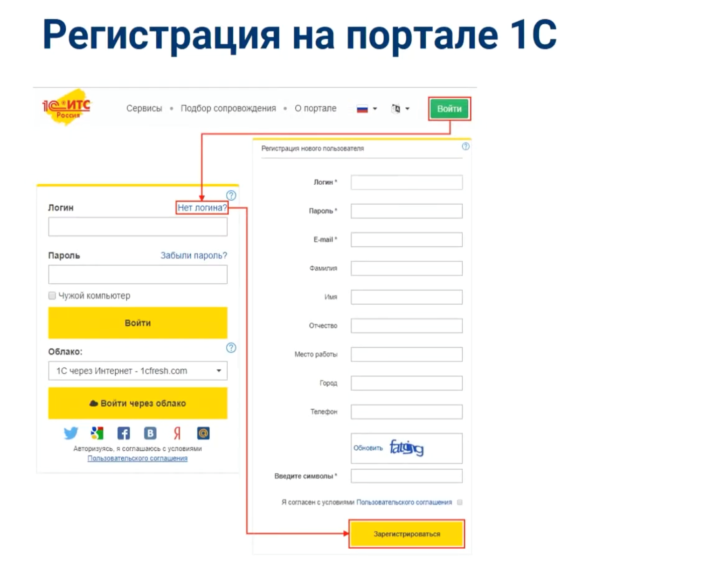Click the Facebook login icon
Viewport: 728px width, 566px height.
tap(124, 433)
